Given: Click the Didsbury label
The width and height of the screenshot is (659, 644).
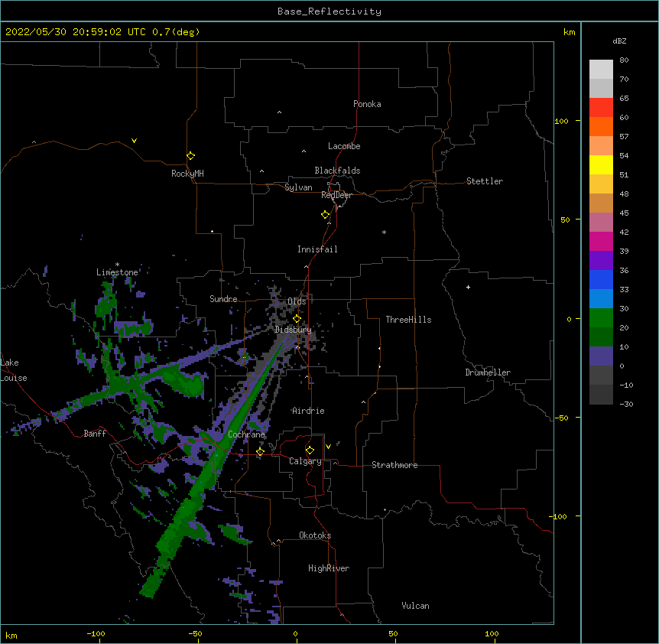Looking at the screenshot, I should pyautogui.click(x=294, y=330).
